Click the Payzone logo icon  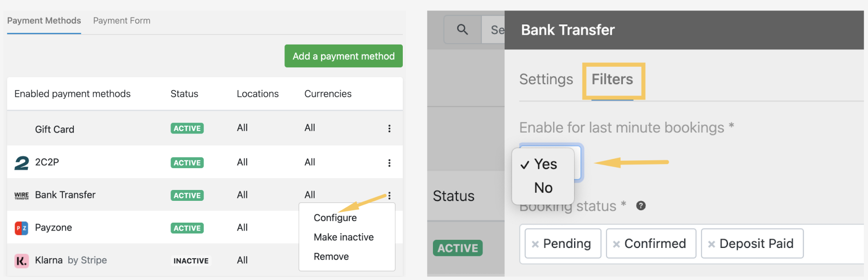21,228
